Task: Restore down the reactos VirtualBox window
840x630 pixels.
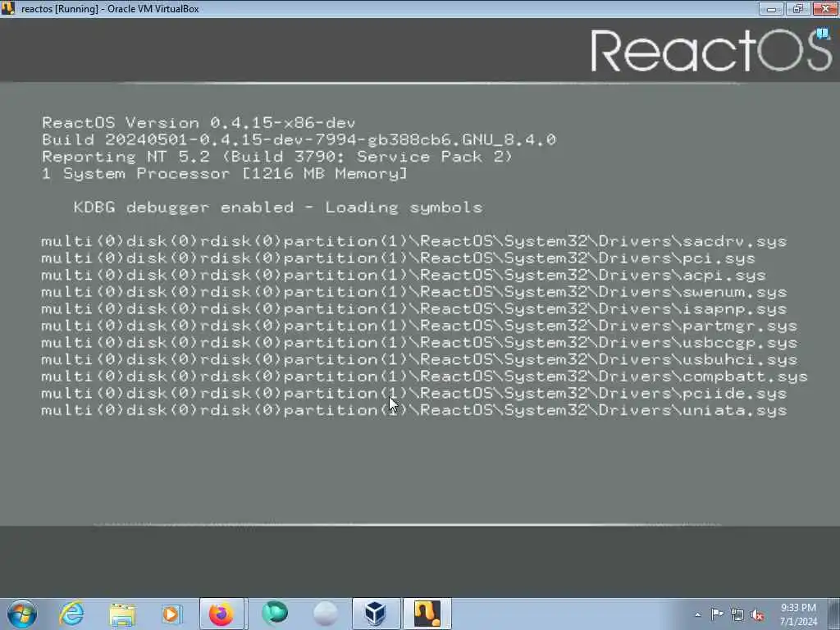Action: 798,8
